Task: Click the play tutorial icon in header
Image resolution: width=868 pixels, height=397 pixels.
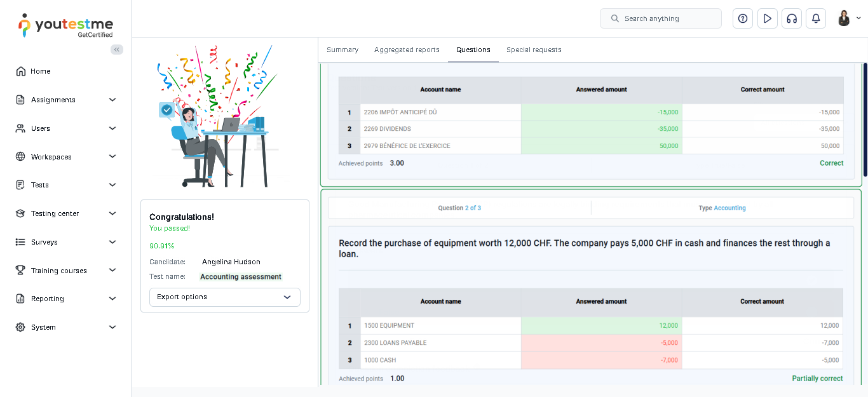Action: click(x=767, y=18)
